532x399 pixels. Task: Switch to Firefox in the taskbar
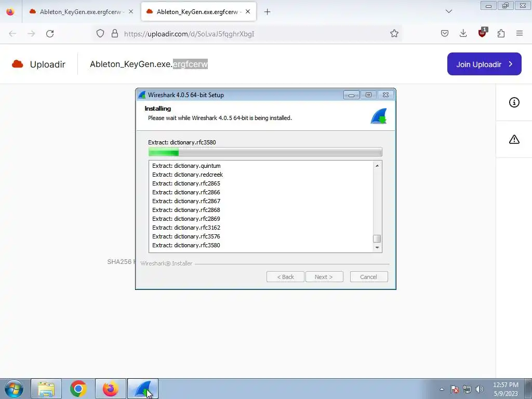pos(111,389)
